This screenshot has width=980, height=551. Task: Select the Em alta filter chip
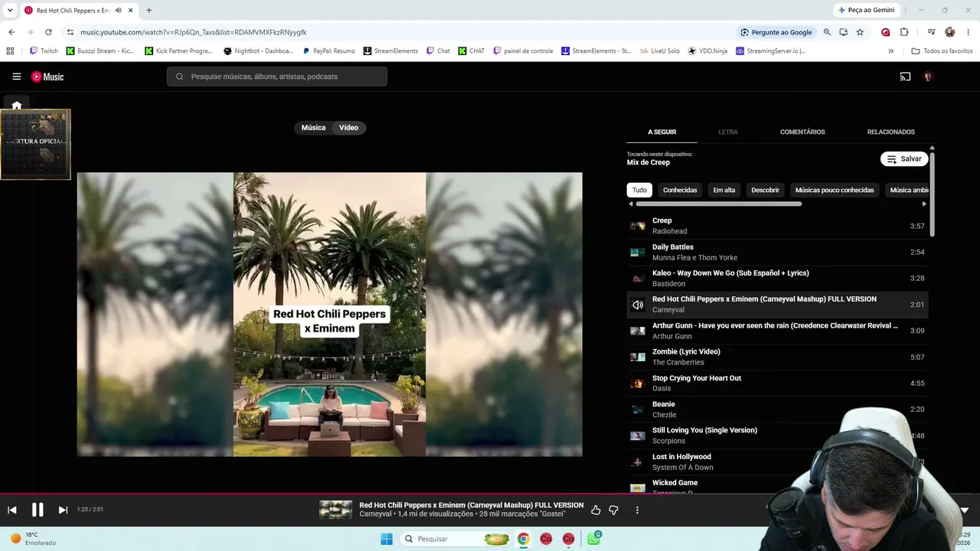tap(724, 190)
